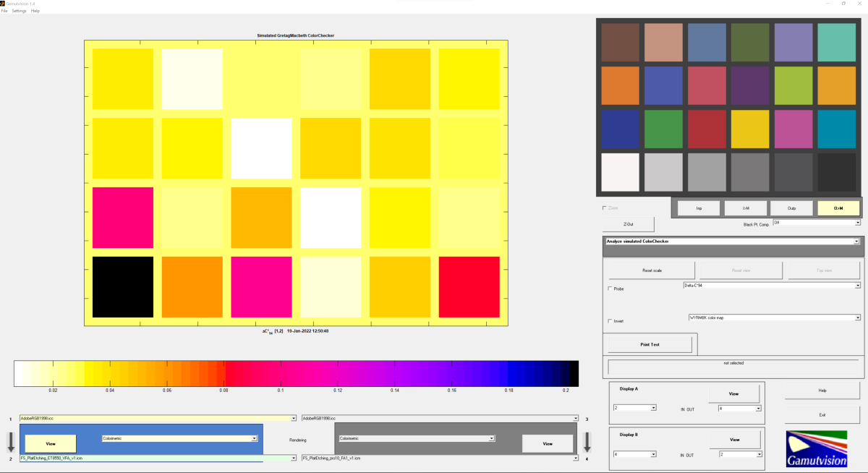The height and width of the screenshot is (473, 868).
Task: Open the Analyze simulated ColorChecker dropdown
Action: (x=732, y=241)
